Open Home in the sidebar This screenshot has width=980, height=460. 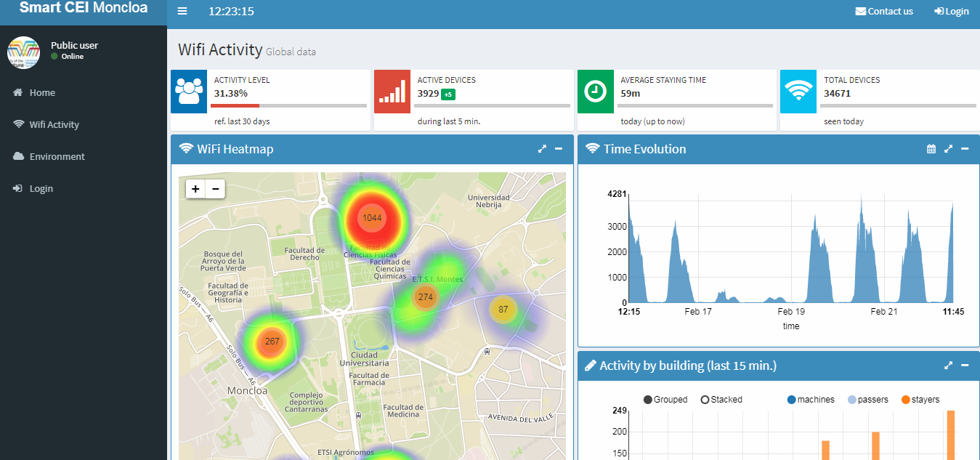[42, 93]
